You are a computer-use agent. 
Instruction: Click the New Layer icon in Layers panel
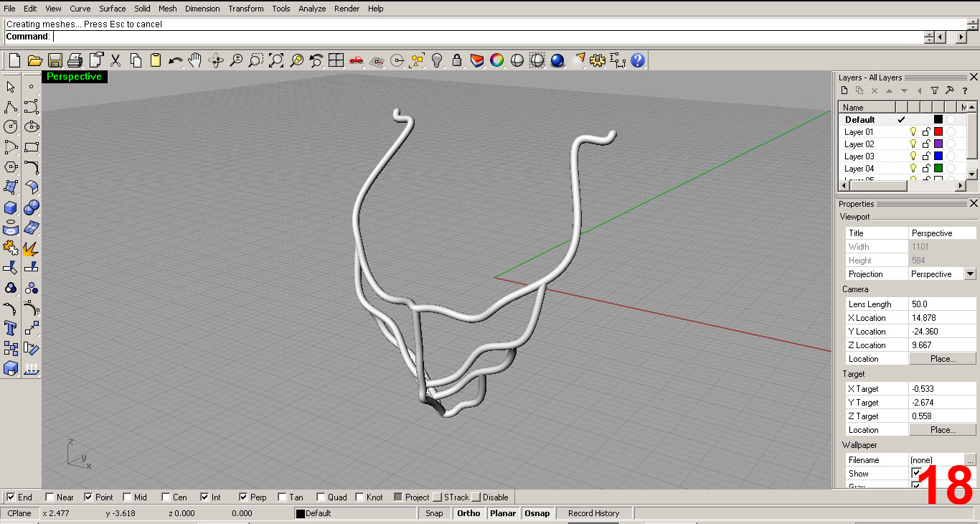click(x=844, y=90)
